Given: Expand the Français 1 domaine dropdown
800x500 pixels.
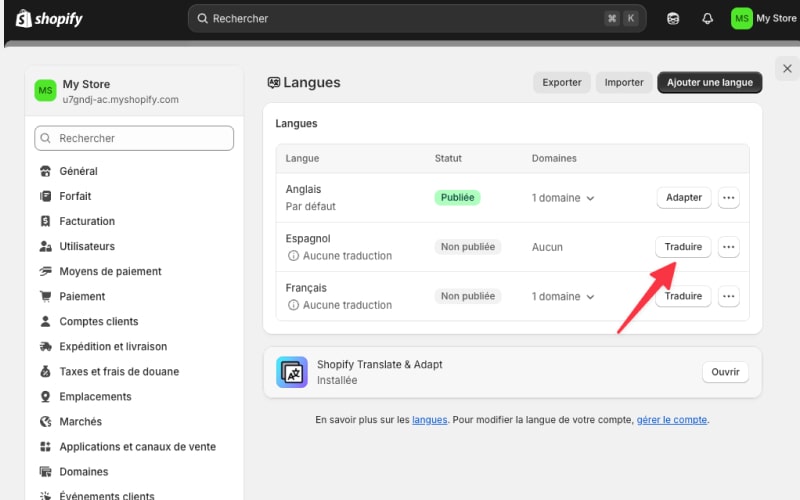Looking at the screenshot, I should 563,296.
